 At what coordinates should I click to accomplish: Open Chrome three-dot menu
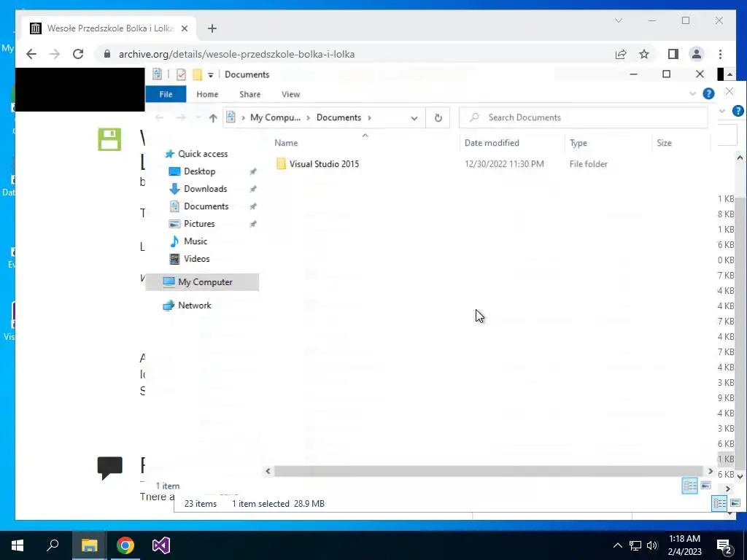click(x=720, y=54)
